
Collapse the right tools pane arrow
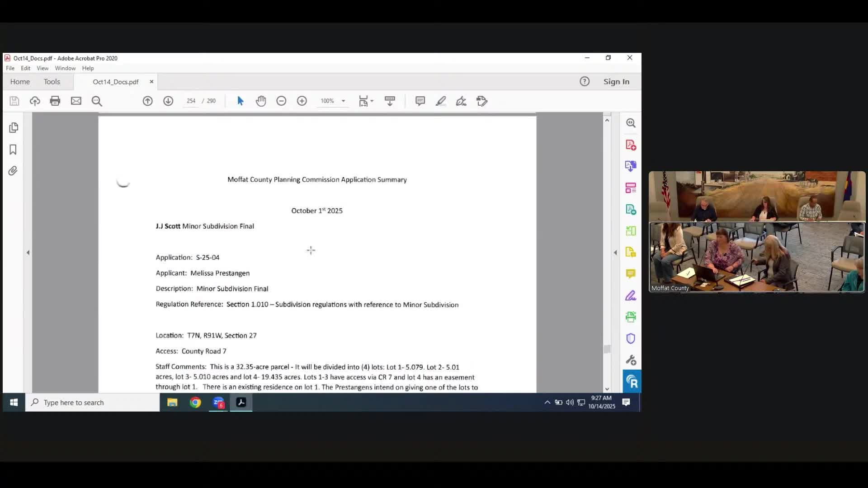[x=615, y=253]
